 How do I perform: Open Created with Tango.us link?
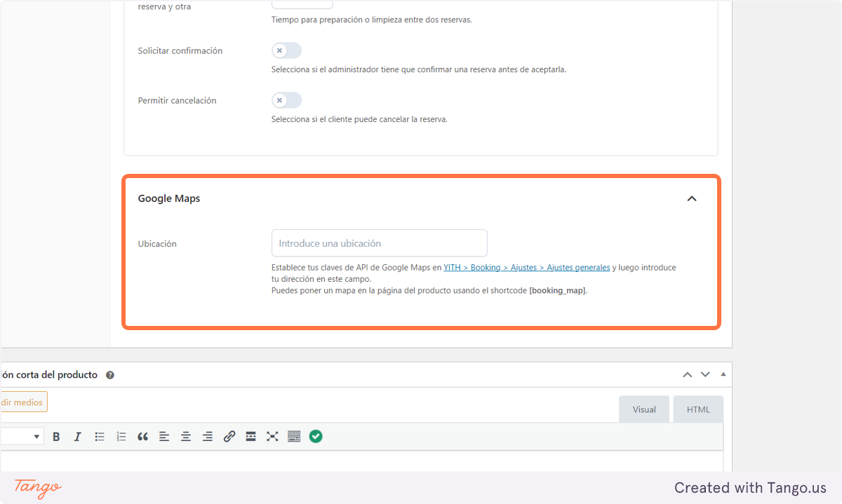tap(750, 488)
